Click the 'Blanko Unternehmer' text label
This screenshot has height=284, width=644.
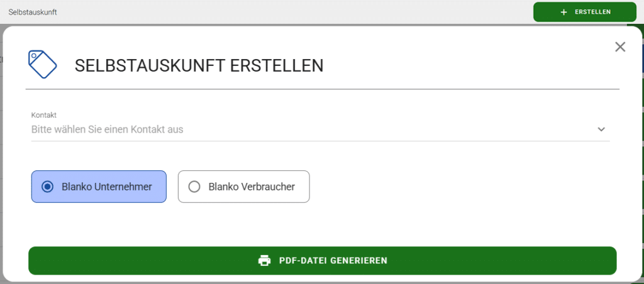tap(107, 187)
